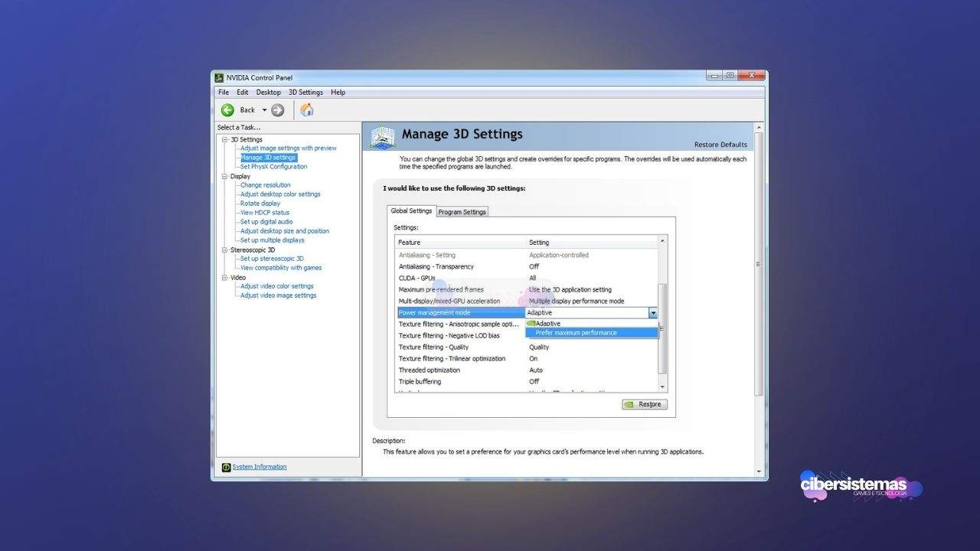Collapse the Video tree node
The width and height of the screenshot is (980, 551).
(225, 277)
